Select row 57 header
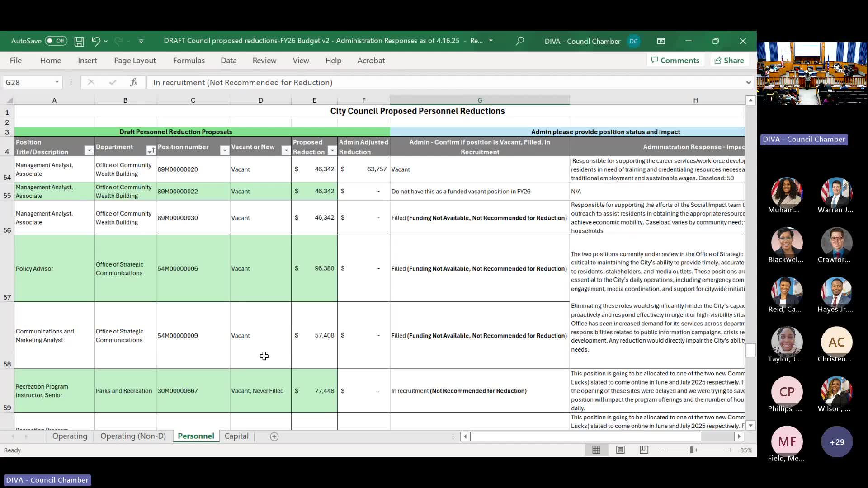 (x=7, y=268)
